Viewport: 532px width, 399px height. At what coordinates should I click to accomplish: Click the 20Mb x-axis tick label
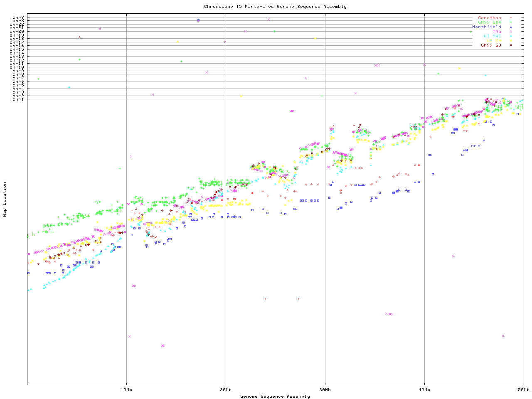point(226,390)
